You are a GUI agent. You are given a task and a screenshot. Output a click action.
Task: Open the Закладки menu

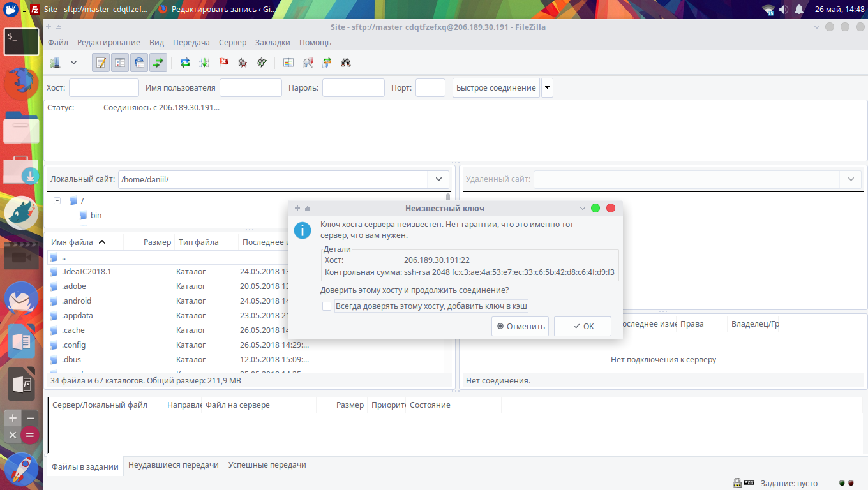(273, 43)
